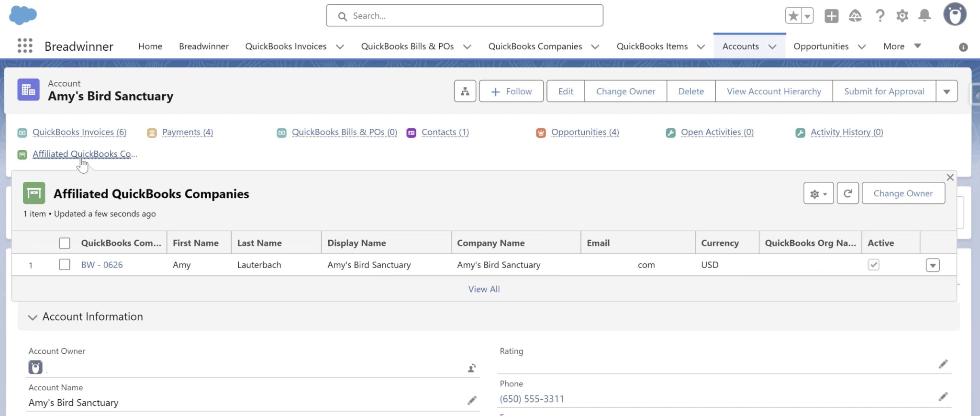Image resolution: width=980 pixels, height=416 pixels.
Task: Select the BW - 0626 row checkbox
Action: [65, 265]
